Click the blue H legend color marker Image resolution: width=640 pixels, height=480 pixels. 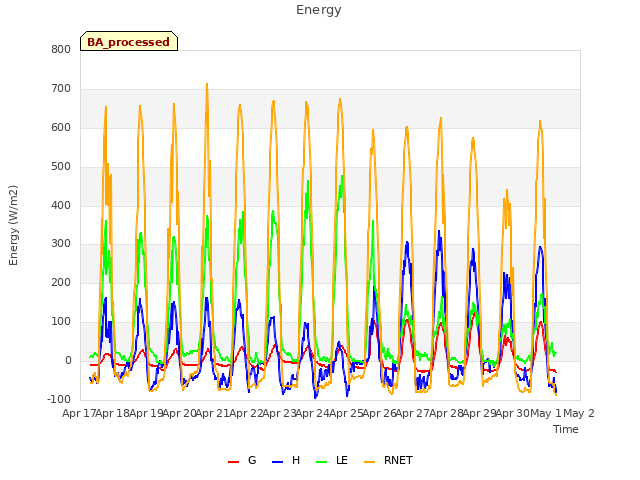278,462
